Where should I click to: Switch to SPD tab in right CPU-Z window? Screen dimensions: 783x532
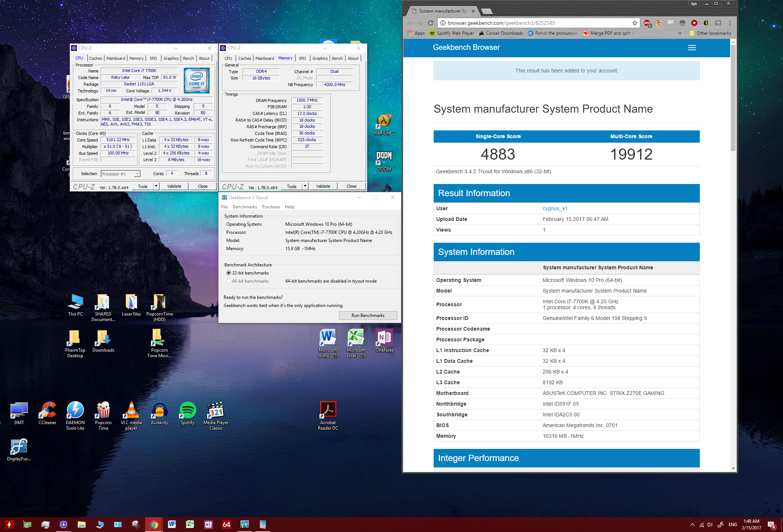[x=302, y=58]
